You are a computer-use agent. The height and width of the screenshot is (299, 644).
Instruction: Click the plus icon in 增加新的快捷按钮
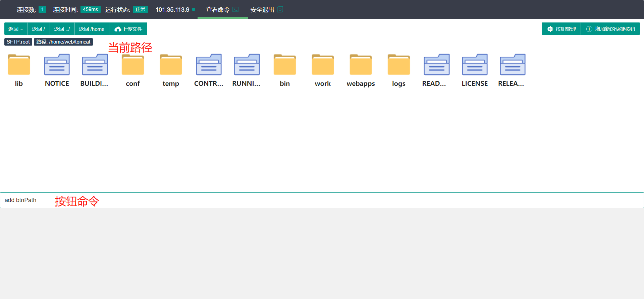tap(589, 29)
